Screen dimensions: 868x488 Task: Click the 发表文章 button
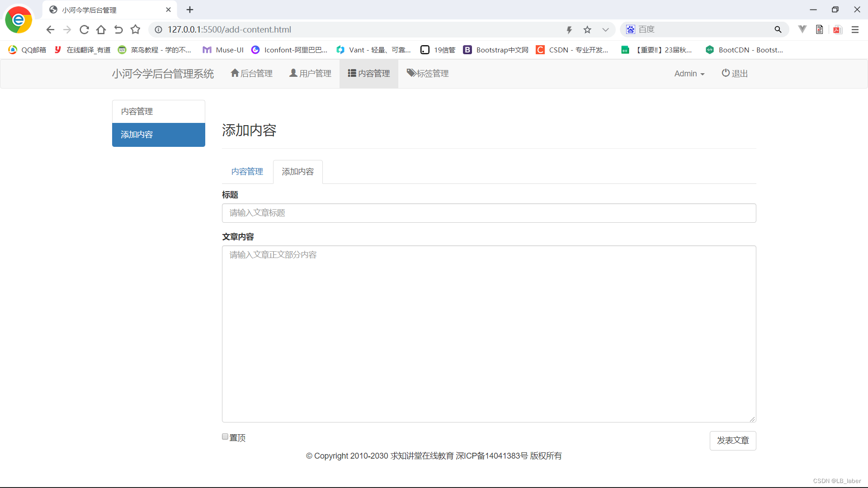pyautogui.click(x=733, y=441)
